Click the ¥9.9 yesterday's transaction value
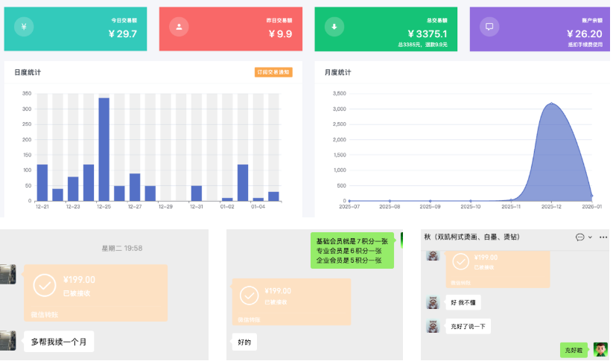 [280, 34]
